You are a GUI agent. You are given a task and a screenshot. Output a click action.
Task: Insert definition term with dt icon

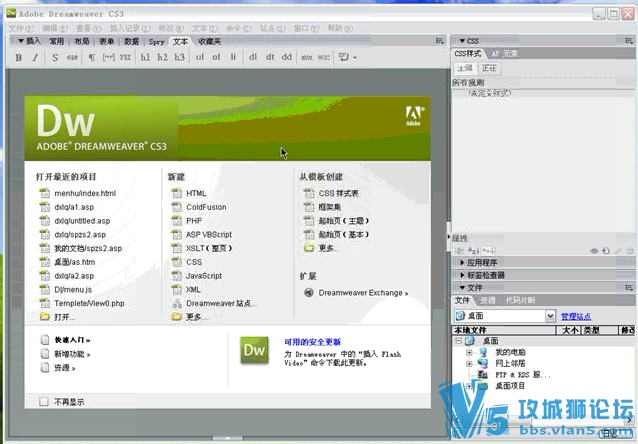[270, 57]
